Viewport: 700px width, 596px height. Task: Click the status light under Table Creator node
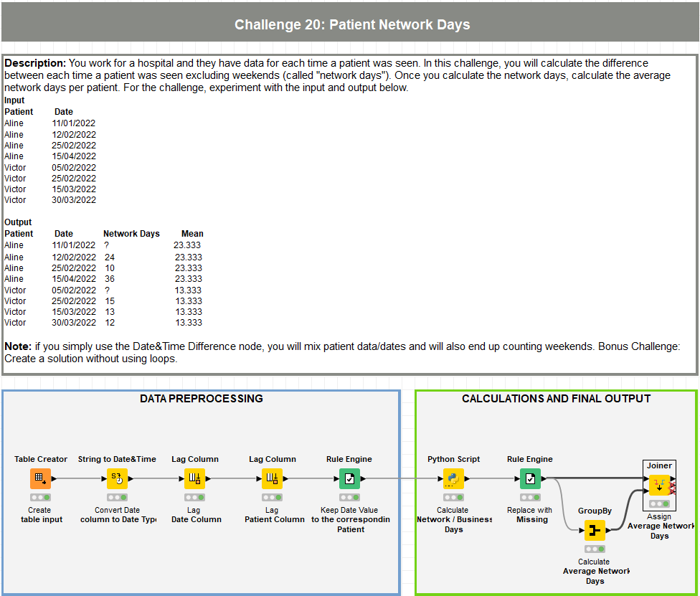41,497
